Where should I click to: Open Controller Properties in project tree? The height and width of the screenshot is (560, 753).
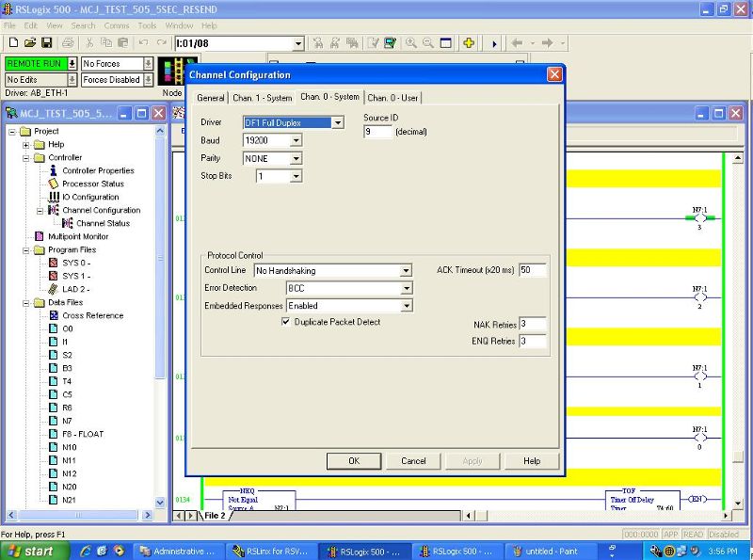[98, 170]
